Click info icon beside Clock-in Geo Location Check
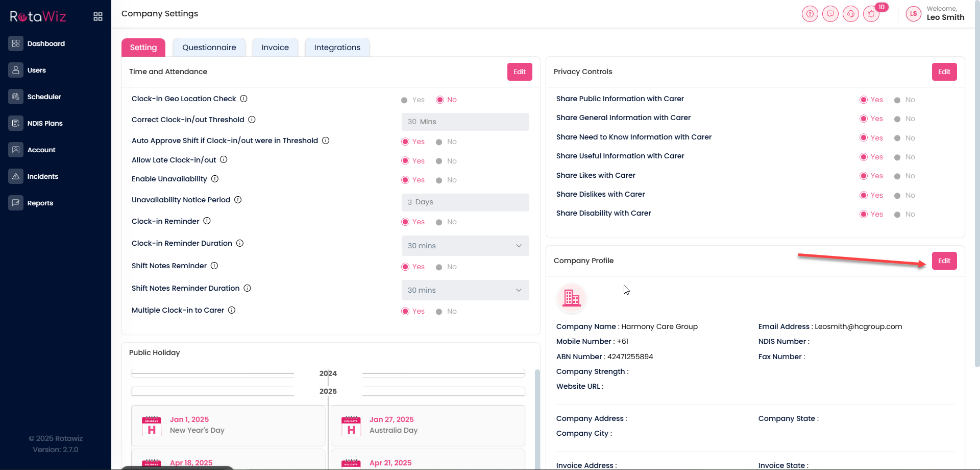Screen dimensions: 980x470 (x=244, y=99)
